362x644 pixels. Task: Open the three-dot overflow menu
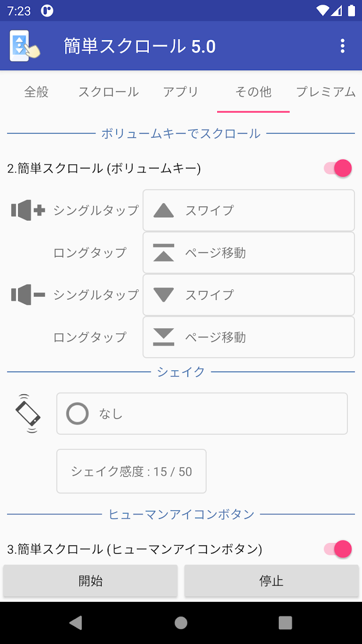pyautogui.click(x=343, y=46)
